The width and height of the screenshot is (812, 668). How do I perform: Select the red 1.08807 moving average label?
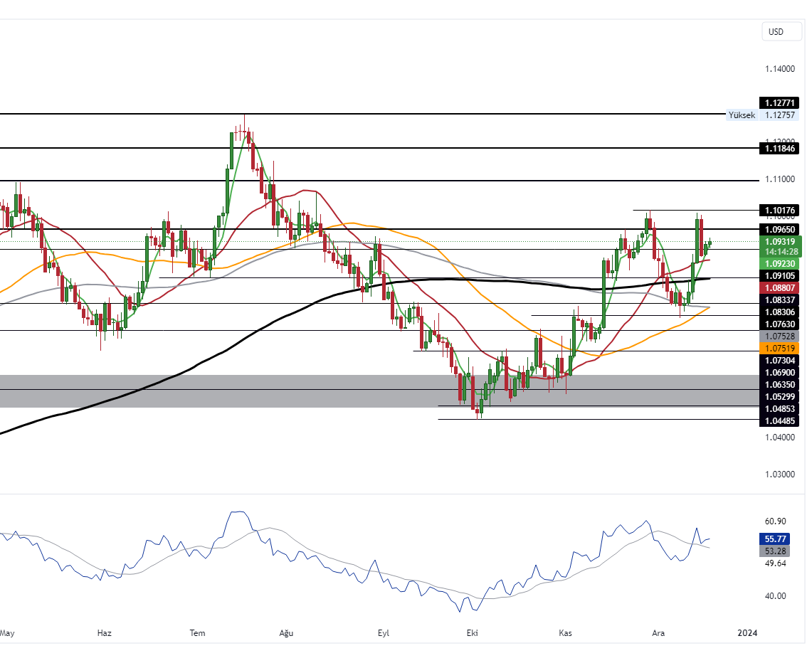[x=780, y=287]
